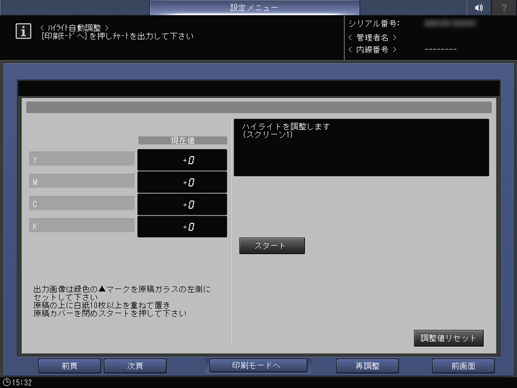Click the C color label
Viewport: 517px width, 388px height.
pyautogui.click(x=82, y=203)
